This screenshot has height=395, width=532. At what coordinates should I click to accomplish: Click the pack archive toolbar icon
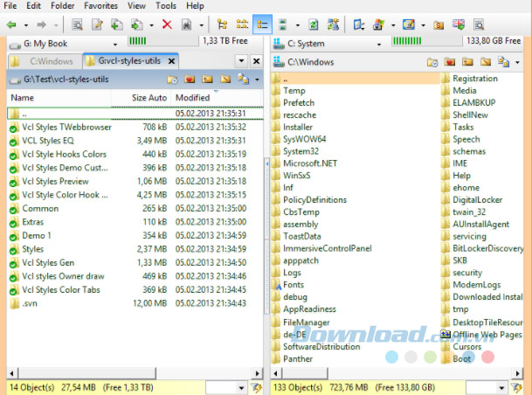click(378, 24)
